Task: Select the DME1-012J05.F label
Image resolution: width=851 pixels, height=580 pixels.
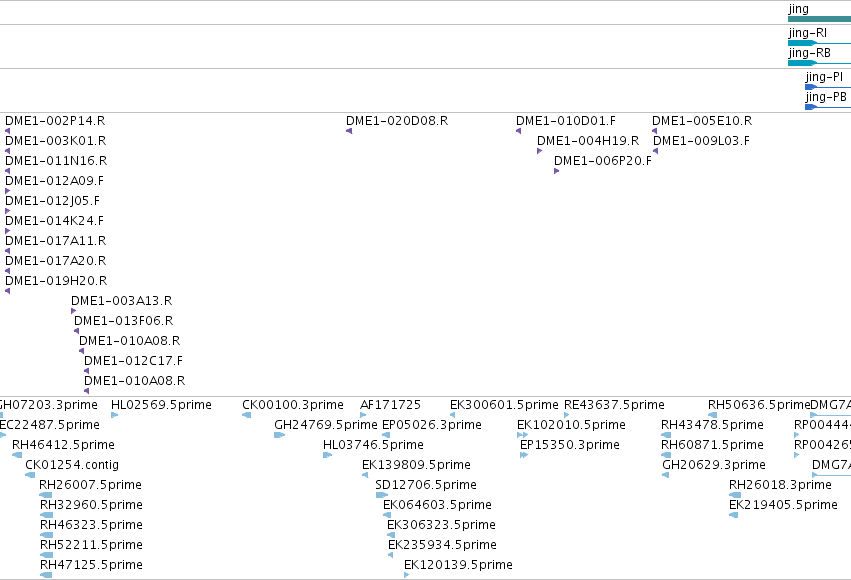Action: coord(52,201)
